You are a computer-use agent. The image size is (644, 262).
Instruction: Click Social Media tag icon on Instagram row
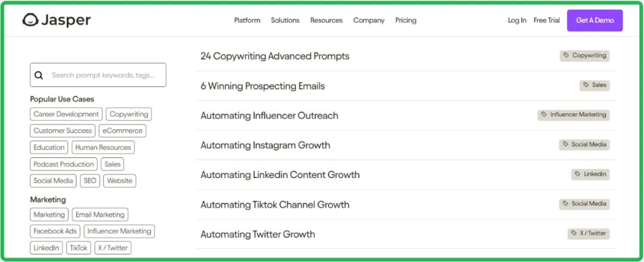(565, 144)
